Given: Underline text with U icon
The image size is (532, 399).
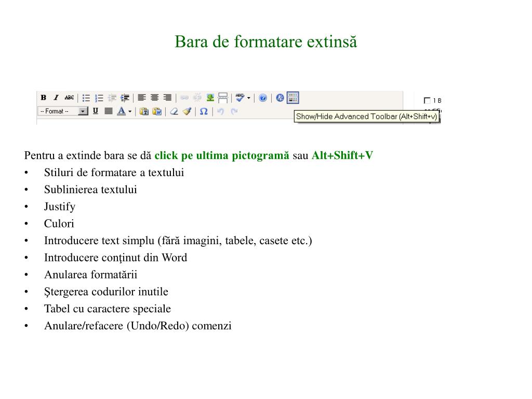Looking at the screenshot, I should pos(96,111).
